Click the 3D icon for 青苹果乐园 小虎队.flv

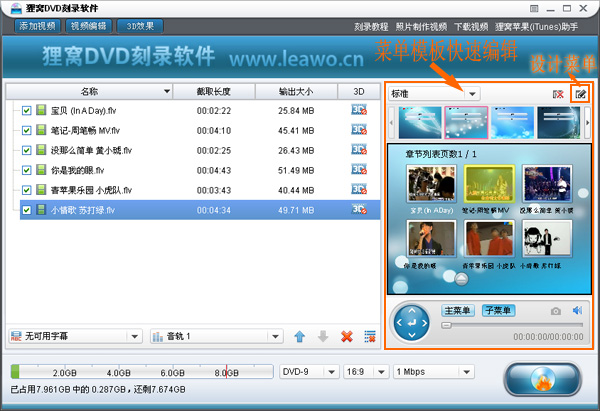359,190
